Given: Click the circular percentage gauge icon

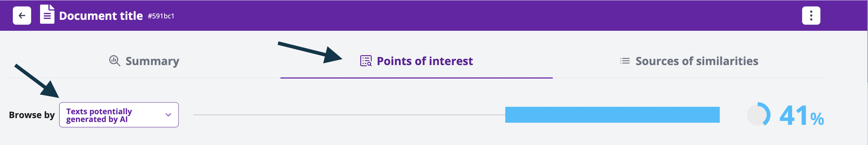Looking at the screenshot, I should click(759, 114).
